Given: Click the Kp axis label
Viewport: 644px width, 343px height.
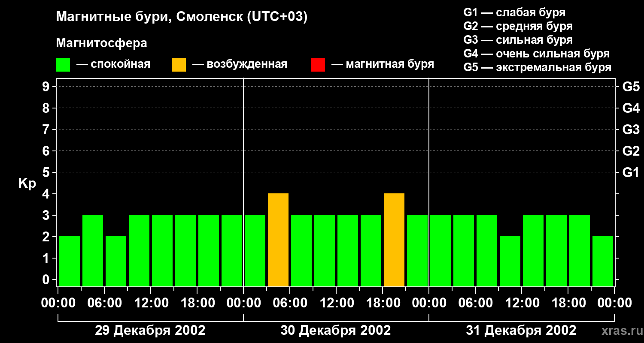Looking at the screenshot, I should tap(27, 184).
